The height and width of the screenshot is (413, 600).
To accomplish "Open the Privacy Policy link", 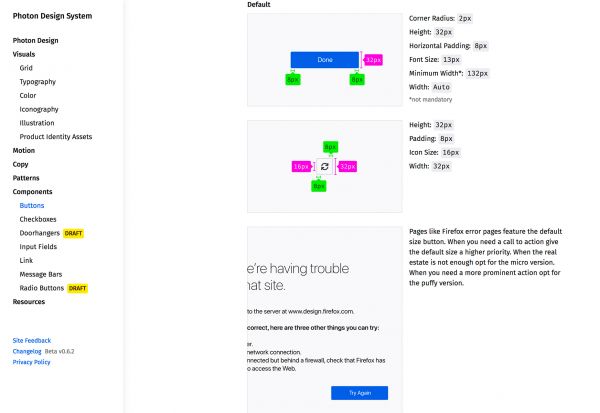I will [32, 362].
